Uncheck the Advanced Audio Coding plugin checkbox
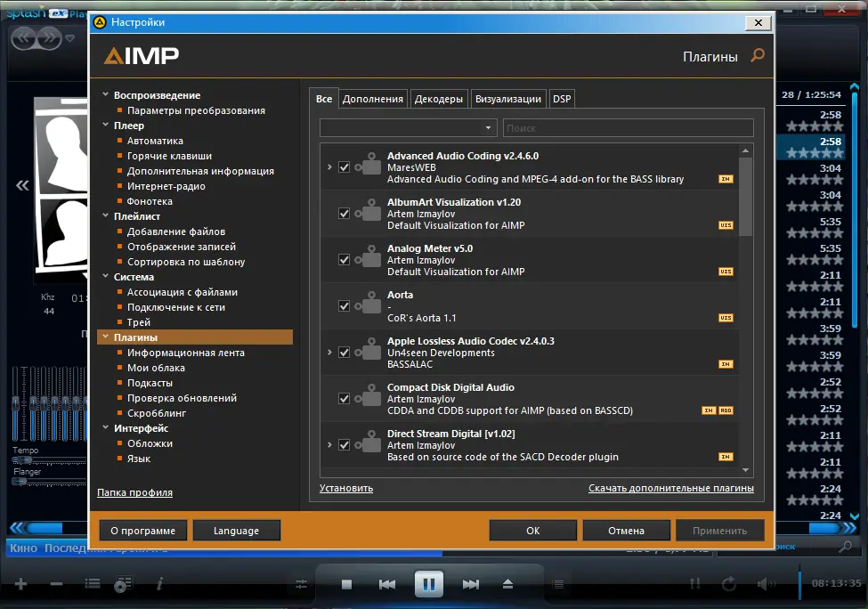 click(344, 167)
